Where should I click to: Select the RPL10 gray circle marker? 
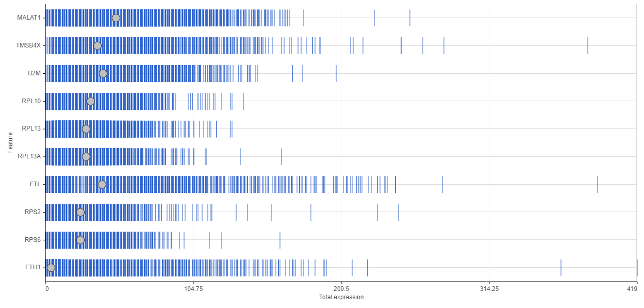(91, 101)
